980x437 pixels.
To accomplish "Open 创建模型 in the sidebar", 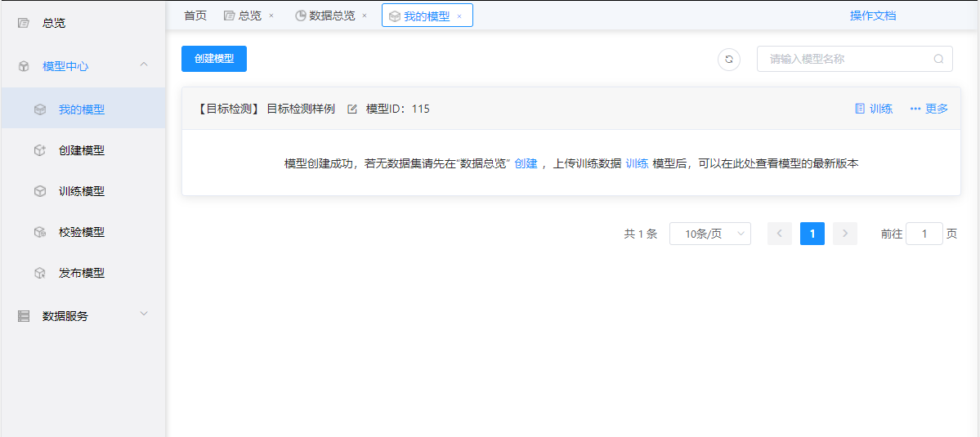I will pos(83,150).
